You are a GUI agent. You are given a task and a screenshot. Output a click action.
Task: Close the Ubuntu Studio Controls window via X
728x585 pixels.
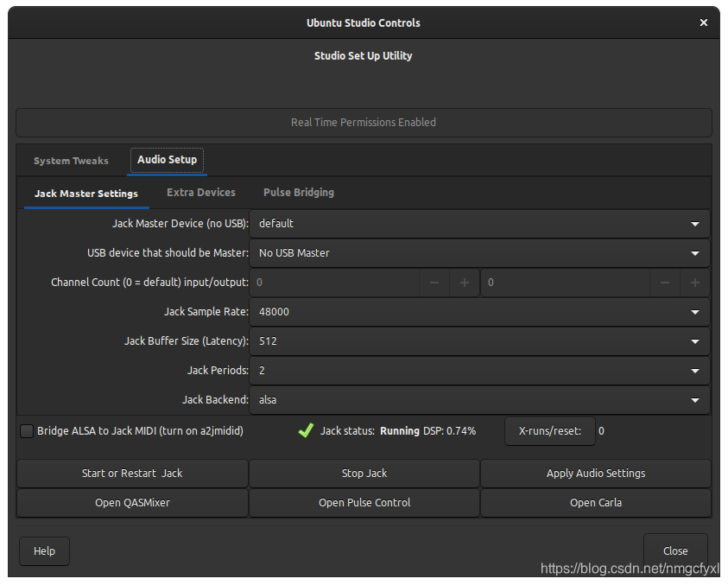(x=704, y=22)
